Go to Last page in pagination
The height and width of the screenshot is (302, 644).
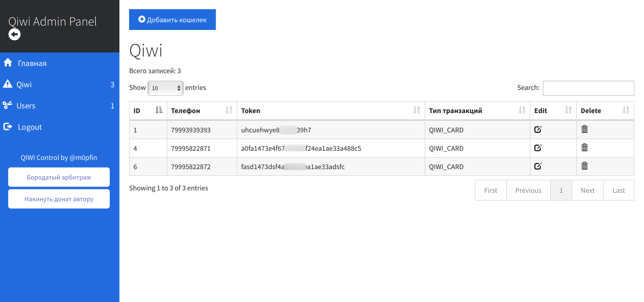[x=619, y=190]
